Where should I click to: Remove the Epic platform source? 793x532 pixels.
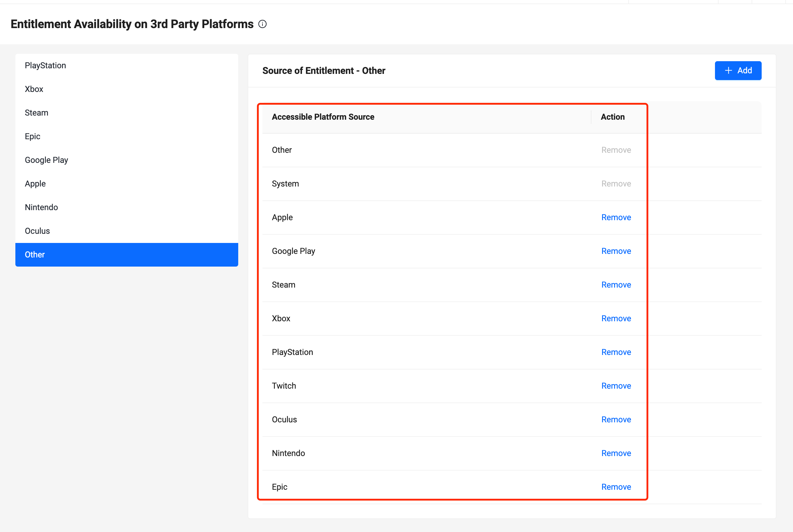click(616, 487)
